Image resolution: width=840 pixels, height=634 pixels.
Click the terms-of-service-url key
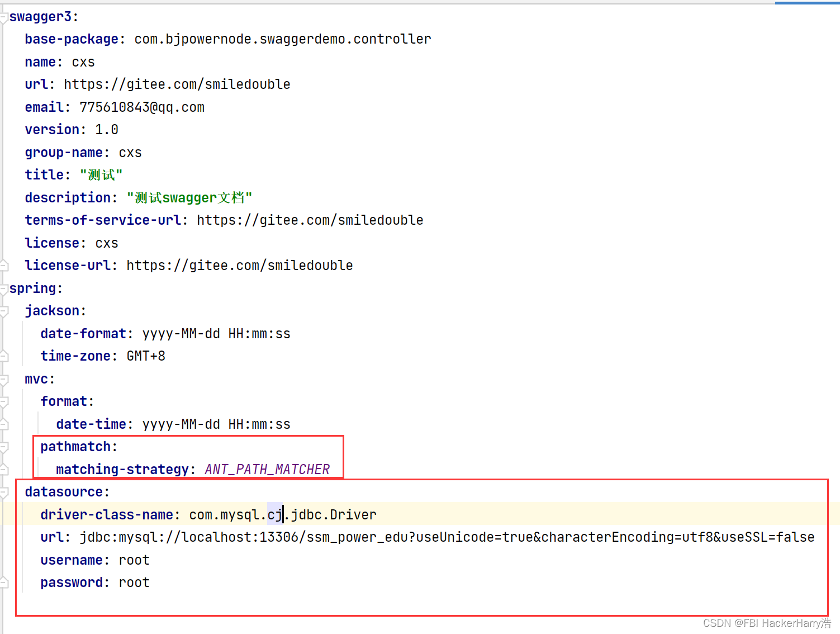click(103, 220)
